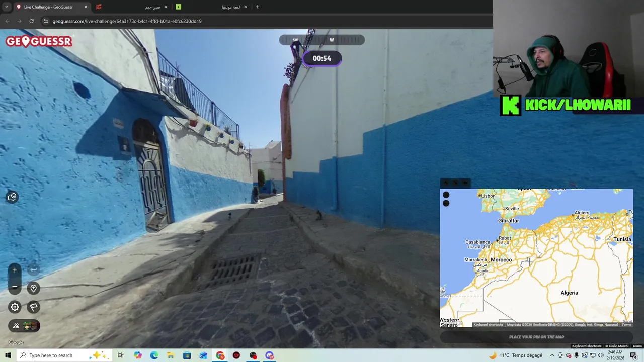Close the Live Challenge tab

(x=86, y=7)
